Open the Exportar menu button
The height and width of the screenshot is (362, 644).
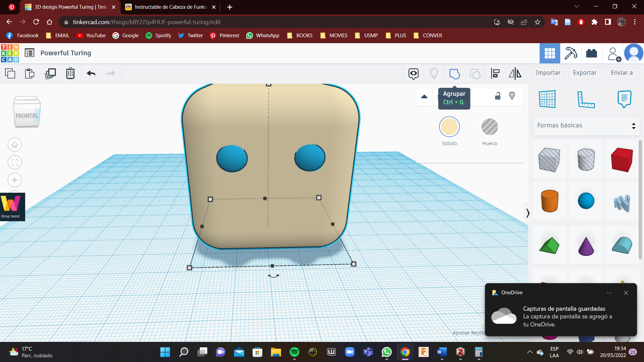tap(585, 73)
